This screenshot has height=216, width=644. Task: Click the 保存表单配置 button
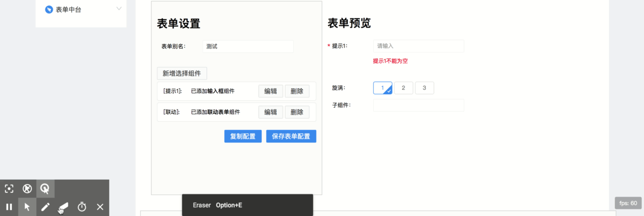[291, 136]
